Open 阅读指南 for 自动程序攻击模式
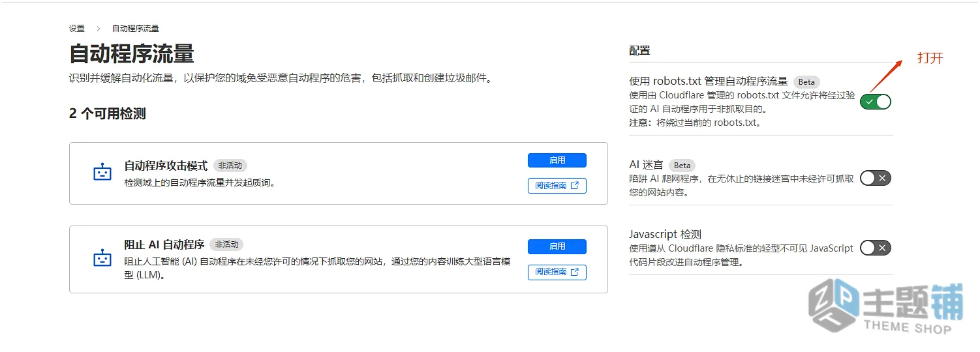 557,186
